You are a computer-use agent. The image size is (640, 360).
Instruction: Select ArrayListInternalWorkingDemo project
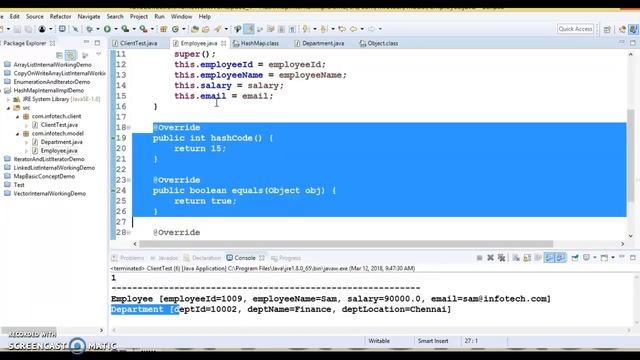(53, 64)
